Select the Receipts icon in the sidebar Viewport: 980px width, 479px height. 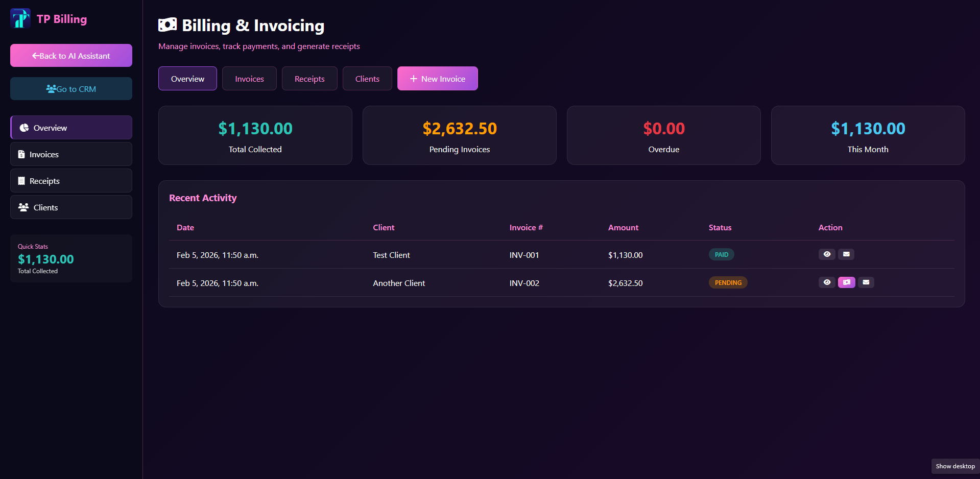pos(21,180)
